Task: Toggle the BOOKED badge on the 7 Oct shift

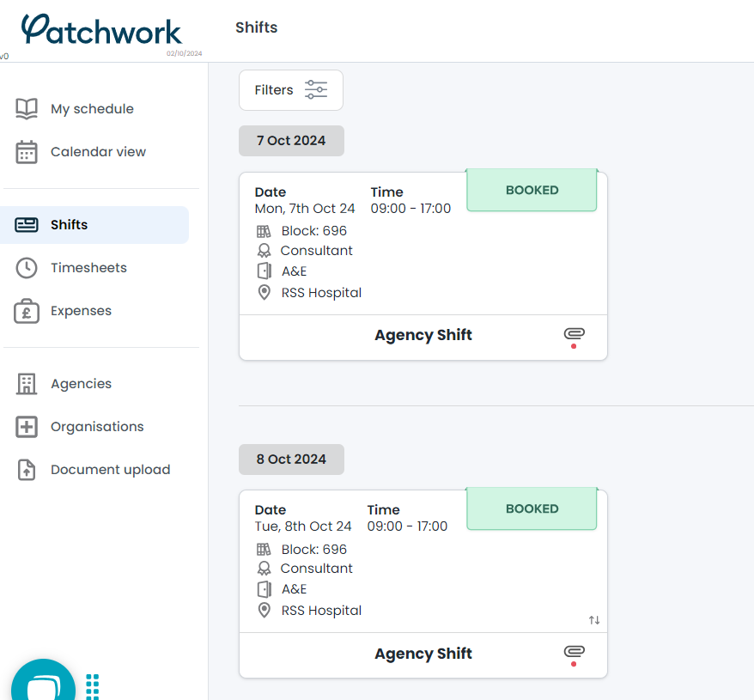Action: [x=531, y=190]
